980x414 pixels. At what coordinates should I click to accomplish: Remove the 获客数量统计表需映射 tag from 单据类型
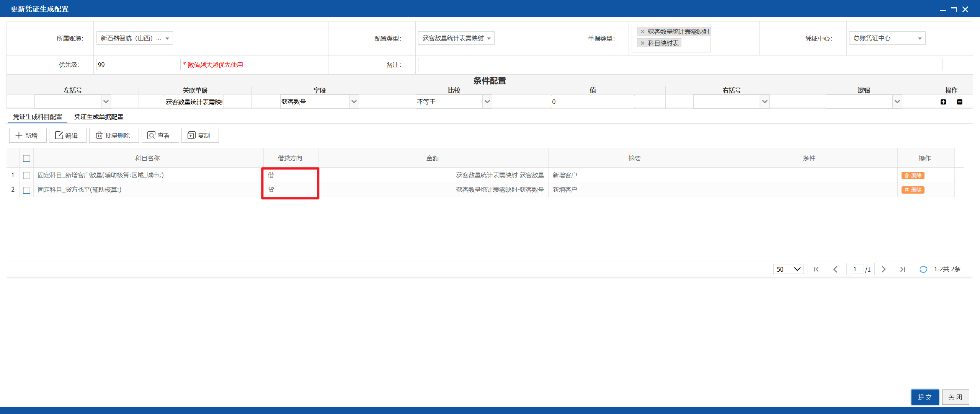point(643,32)
